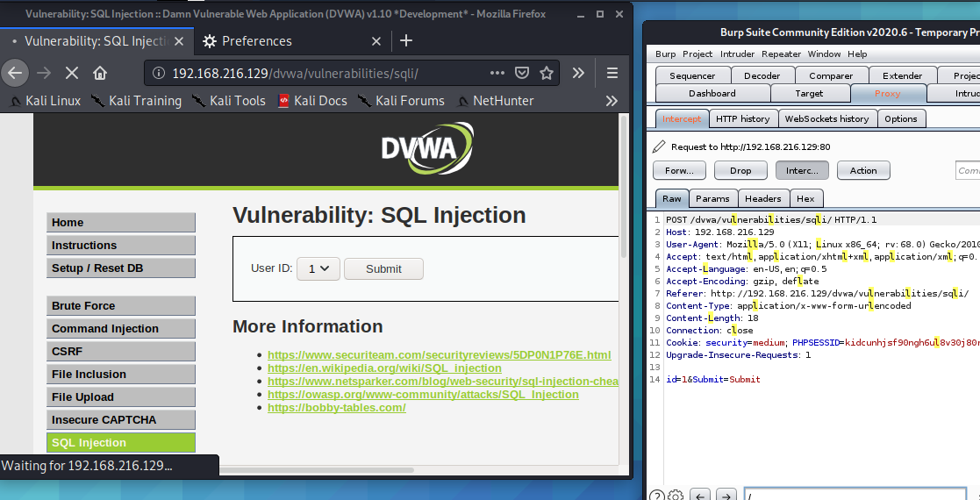980x500 pixels.
Task: Open Repeater menu in Burp
Action: pos(781,54)
